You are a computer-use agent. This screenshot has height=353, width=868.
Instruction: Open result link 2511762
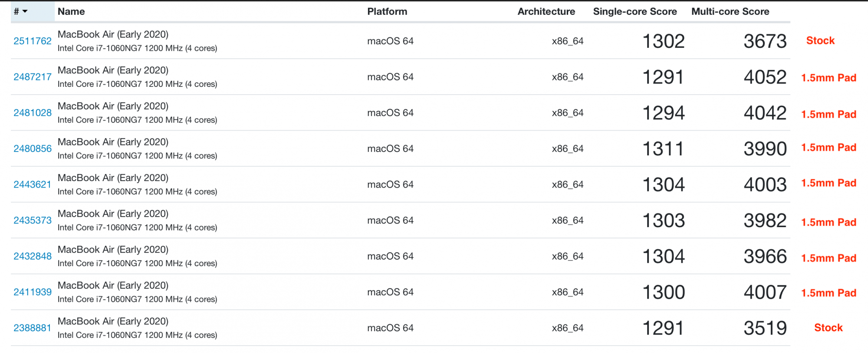[33, 41]
